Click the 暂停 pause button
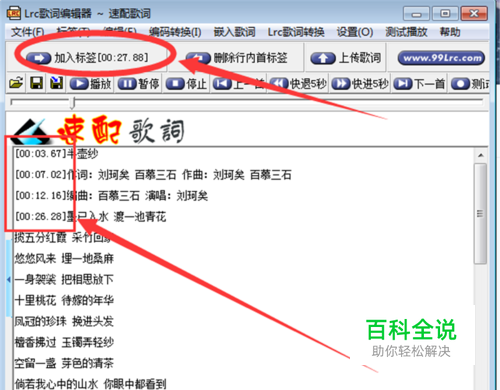500x390 pixels. point(139,84)
